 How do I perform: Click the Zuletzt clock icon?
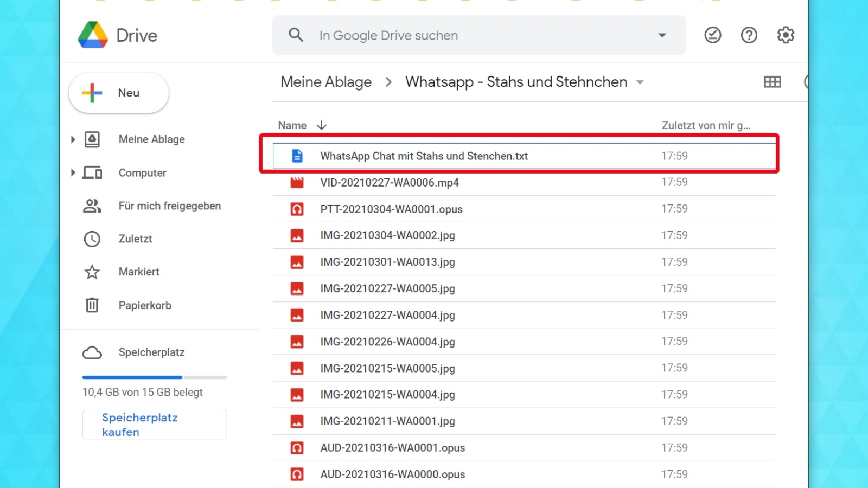(92, 239)
